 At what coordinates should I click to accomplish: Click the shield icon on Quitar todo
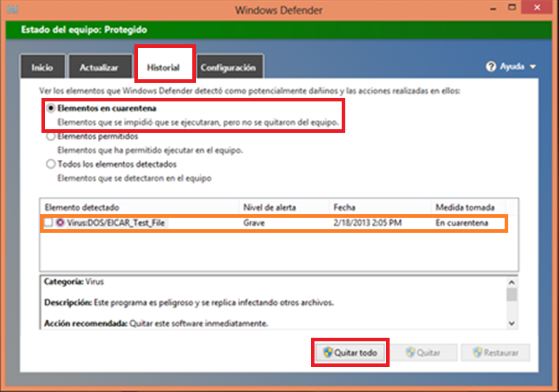pos(327,353)
